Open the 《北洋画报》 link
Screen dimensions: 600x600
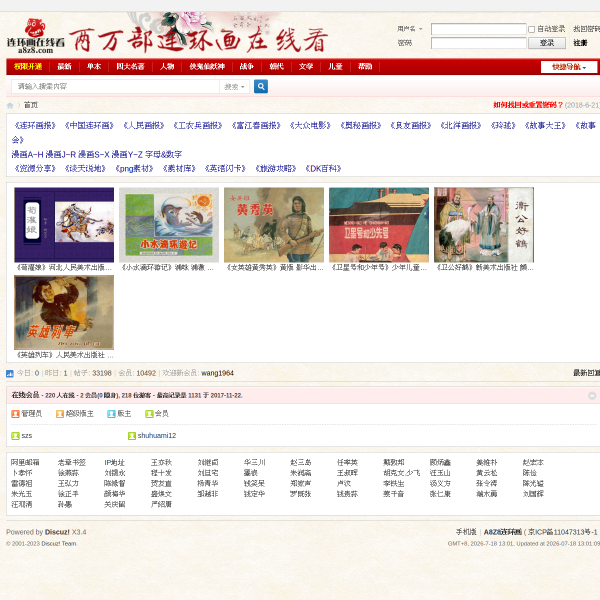pos(461,126)
